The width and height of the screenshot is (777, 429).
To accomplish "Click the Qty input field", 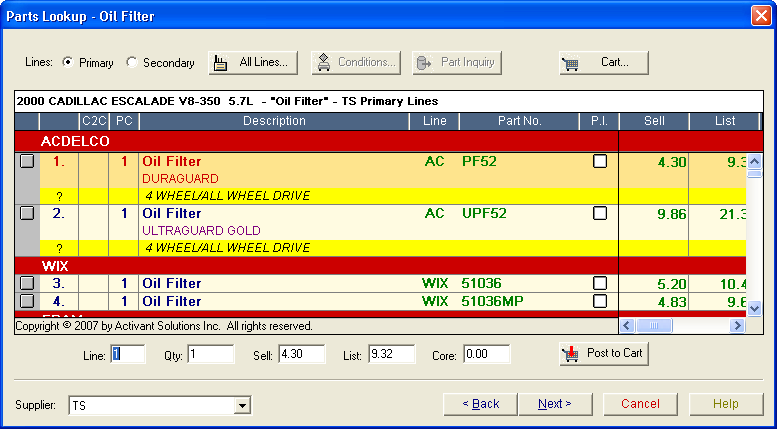I will coord(210,354).
